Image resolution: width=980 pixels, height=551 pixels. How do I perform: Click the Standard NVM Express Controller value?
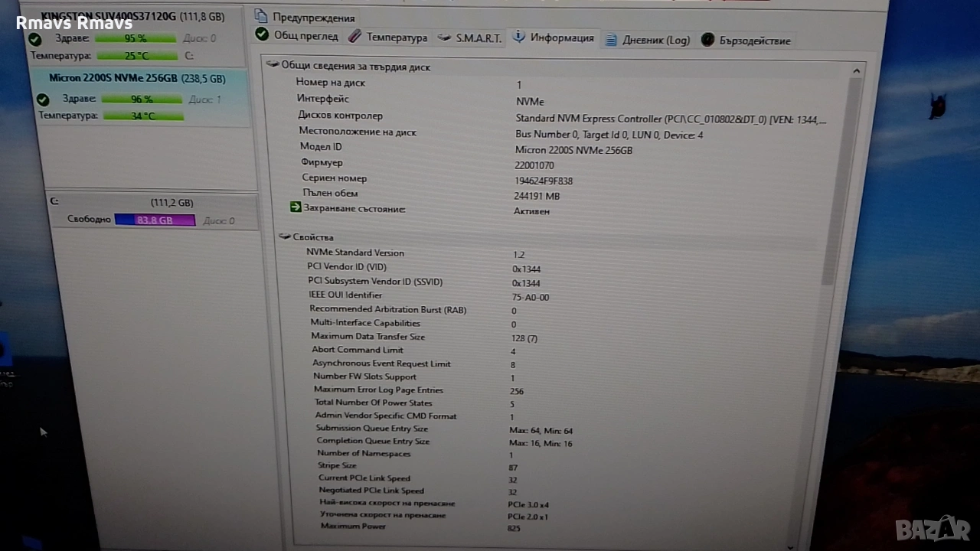671,119
